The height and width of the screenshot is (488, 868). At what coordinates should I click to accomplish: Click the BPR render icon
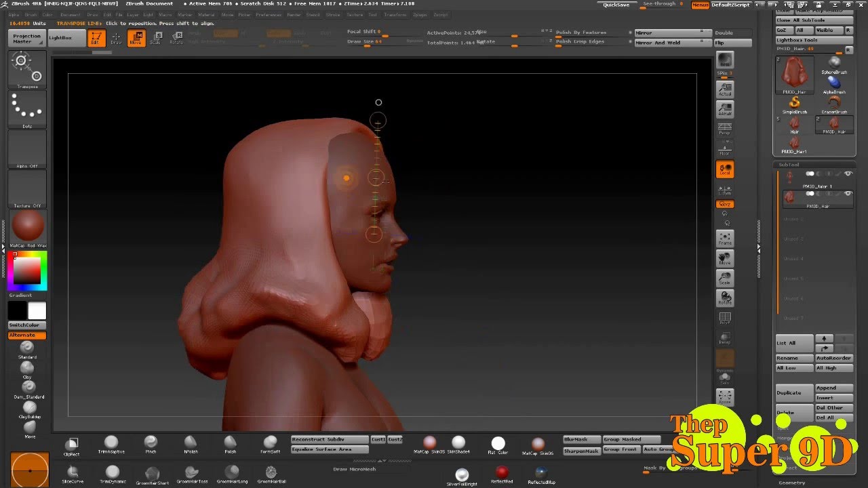click(725, 60)
